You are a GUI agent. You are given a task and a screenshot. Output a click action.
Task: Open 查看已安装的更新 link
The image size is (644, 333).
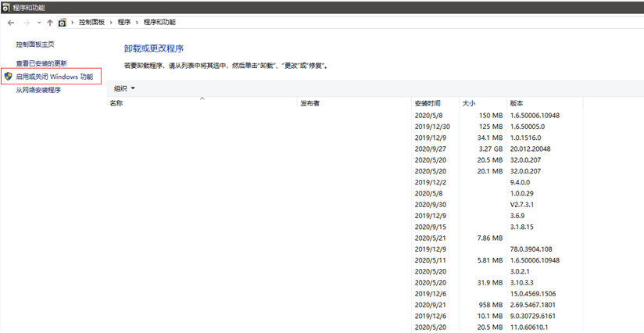coord(41,63)
